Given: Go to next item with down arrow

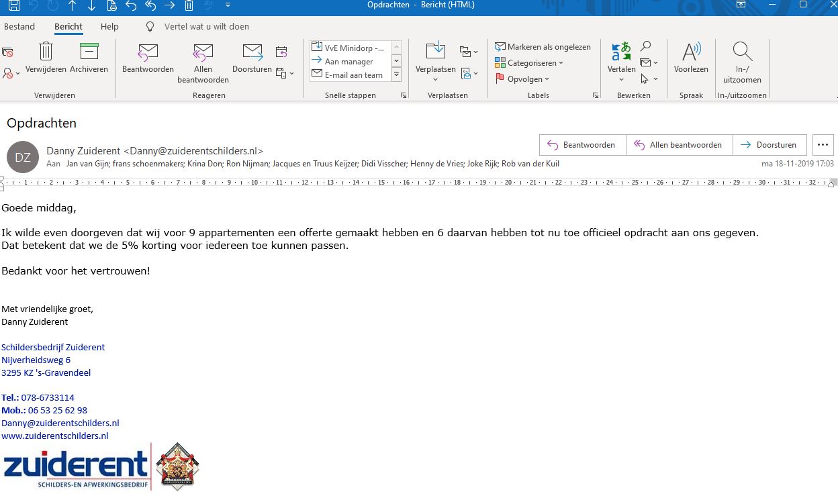Looking at the screenshot, I should (x=92, y=5).
